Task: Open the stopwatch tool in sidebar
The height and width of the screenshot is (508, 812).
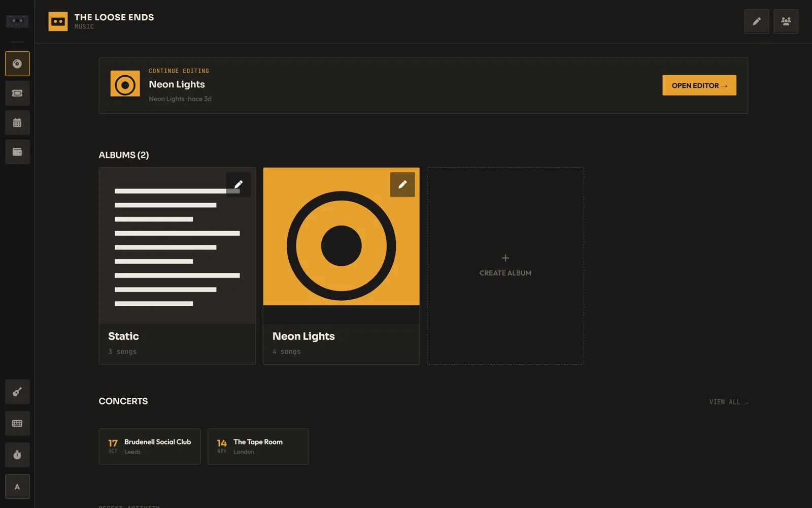Action: [x=17, y=455]
